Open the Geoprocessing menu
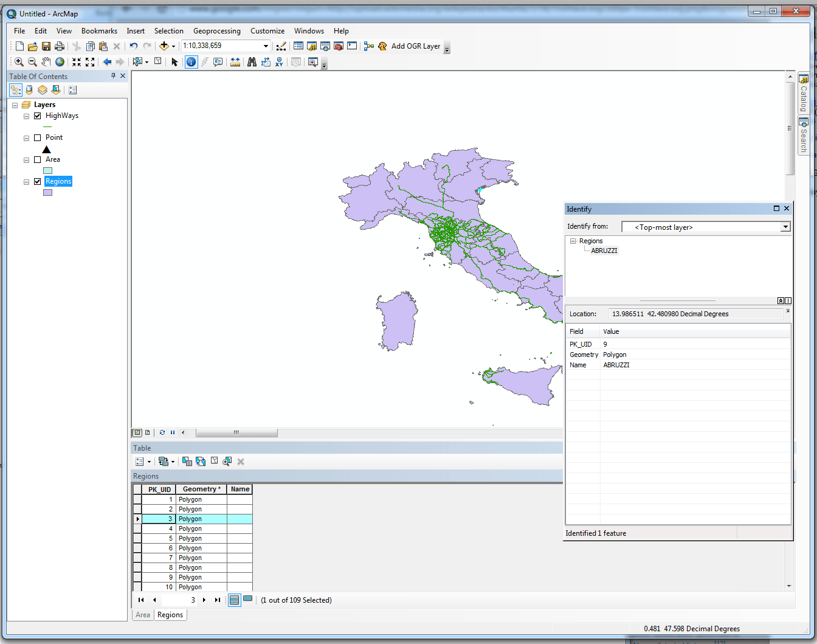The image size is (817, 644). [217, 31]
